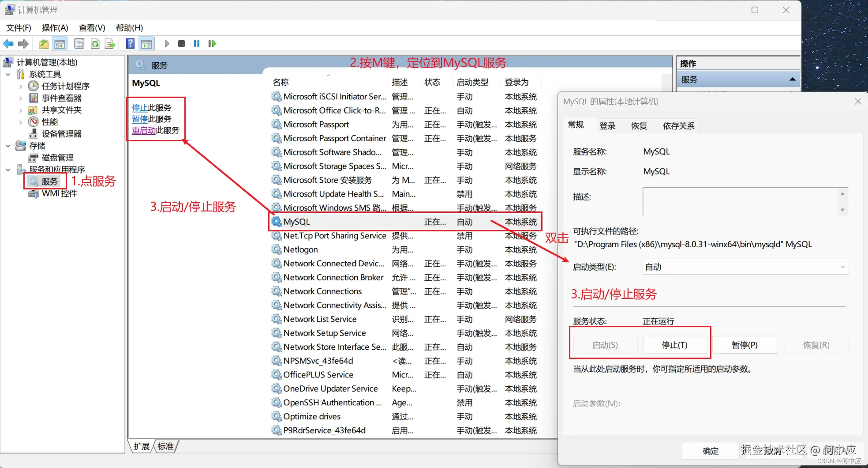Image resolution: width=868 pixels, height=468 pixels.
Task: Click the Back arrow in the toolbar
Action: tap(8, 44)
